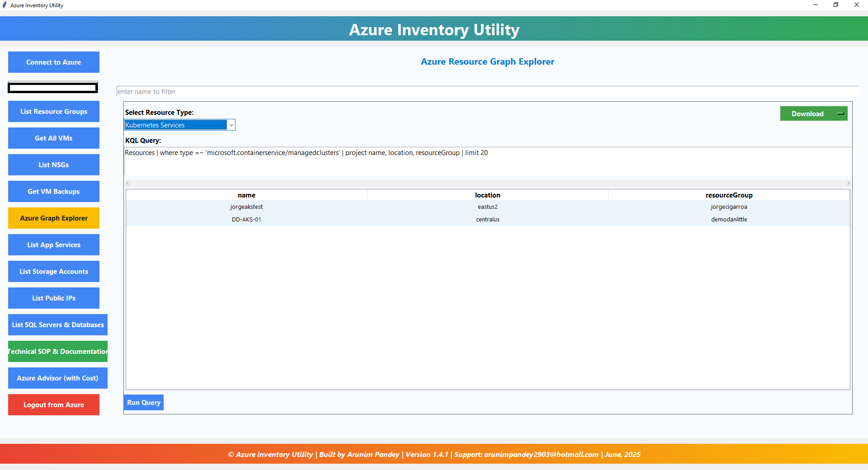Viewport: 868px width, 470px height.
Task: Click the name filter input field
Action: (486, 91)
